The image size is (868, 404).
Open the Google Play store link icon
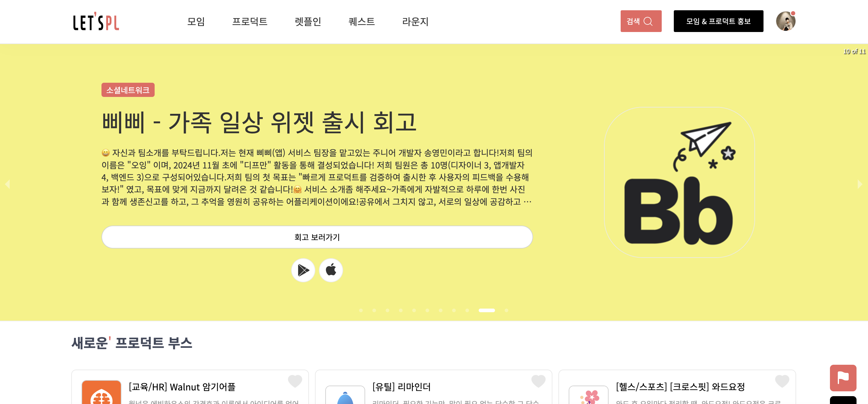point(303,270)
